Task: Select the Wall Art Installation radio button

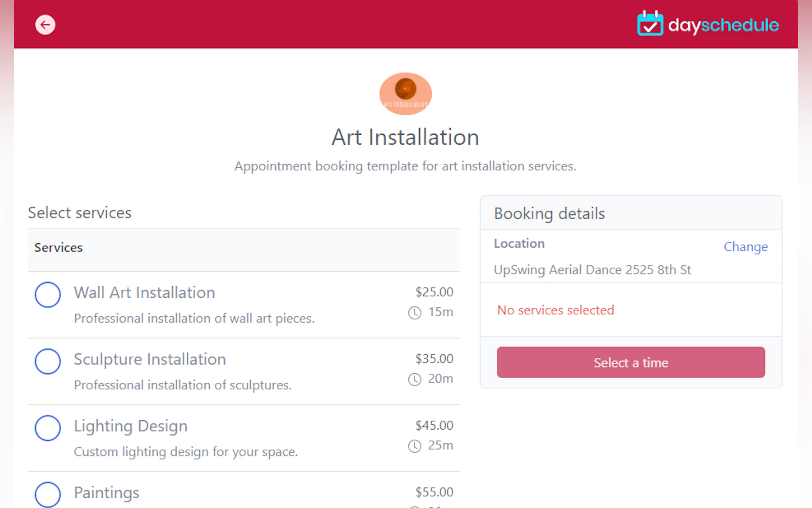Action: pos(48,295)
